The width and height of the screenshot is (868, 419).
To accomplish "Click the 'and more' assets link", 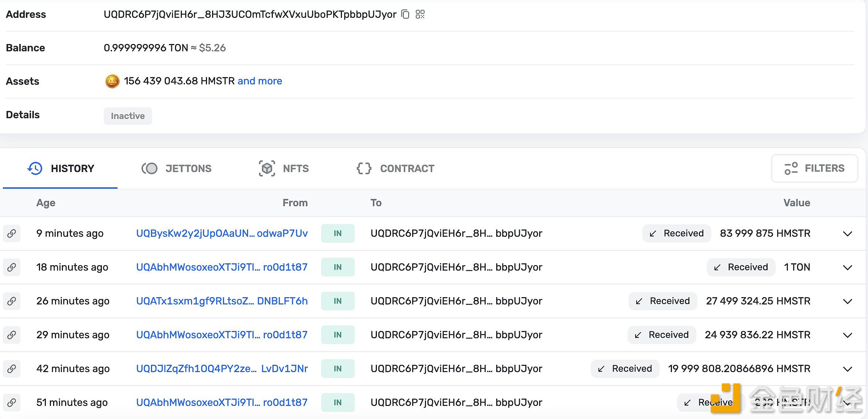I will (260, 81).
